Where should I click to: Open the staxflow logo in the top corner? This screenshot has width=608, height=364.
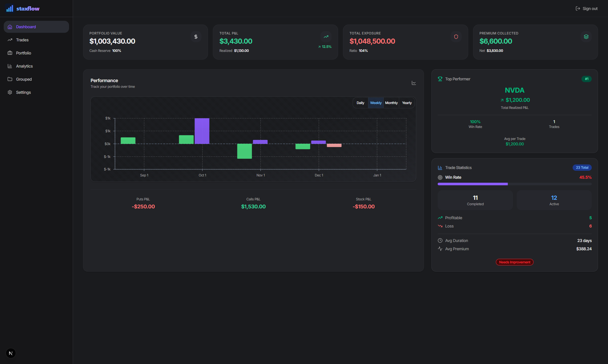(x=22, y=8)
